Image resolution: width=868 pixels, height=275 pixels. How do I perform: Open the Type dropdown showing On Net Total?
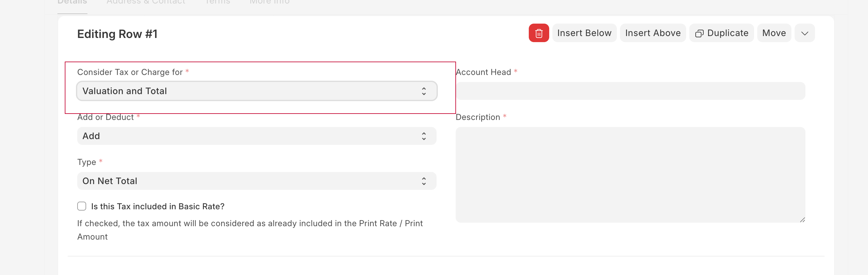pyautogui.click(x=257, y=181)
